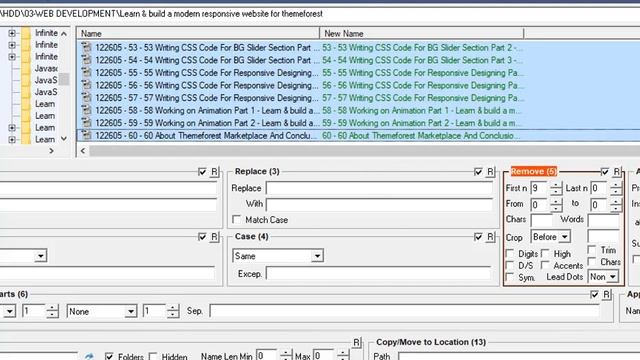Click R reset button above Folders checkbox
Screen dimensions: 640x360
[x=357, y=342]
